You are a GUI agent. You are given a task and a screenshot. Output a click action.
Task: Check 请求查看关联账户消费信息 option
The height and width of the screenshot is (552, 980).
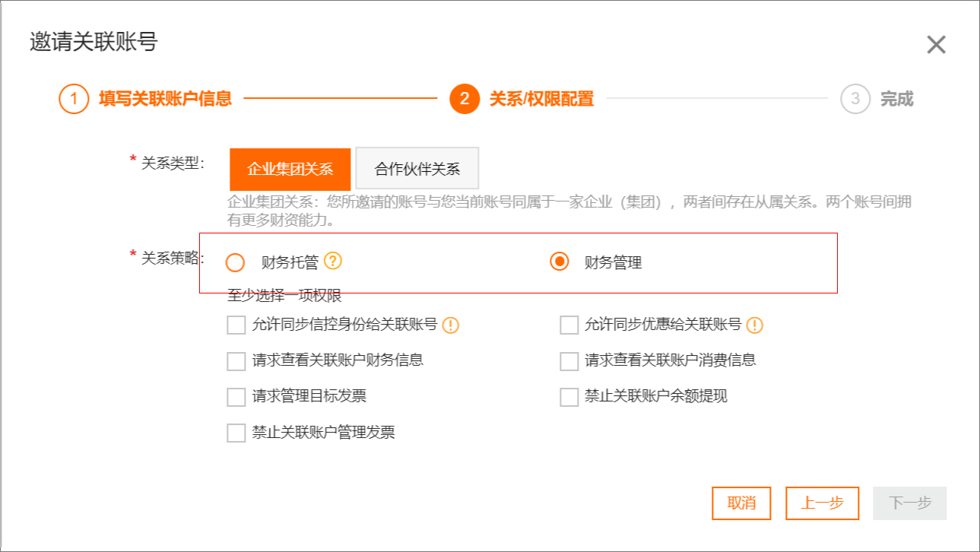pyautogui.click(x=569, y=361)
